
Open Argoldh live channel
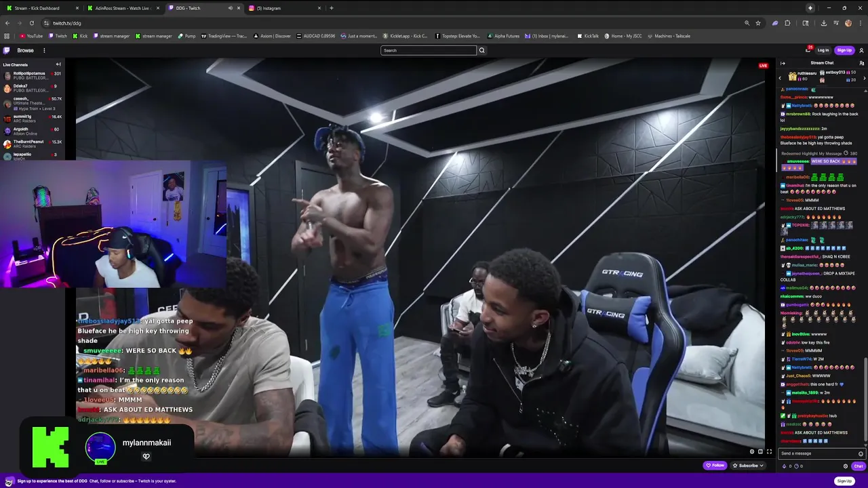[x=33, y=131]
